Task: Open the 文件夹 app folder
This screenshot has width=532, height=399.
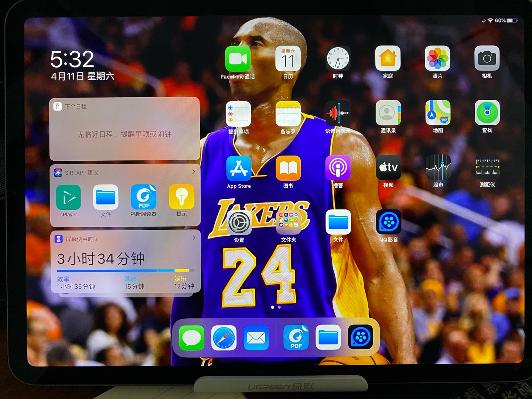Action: point(289,222)
